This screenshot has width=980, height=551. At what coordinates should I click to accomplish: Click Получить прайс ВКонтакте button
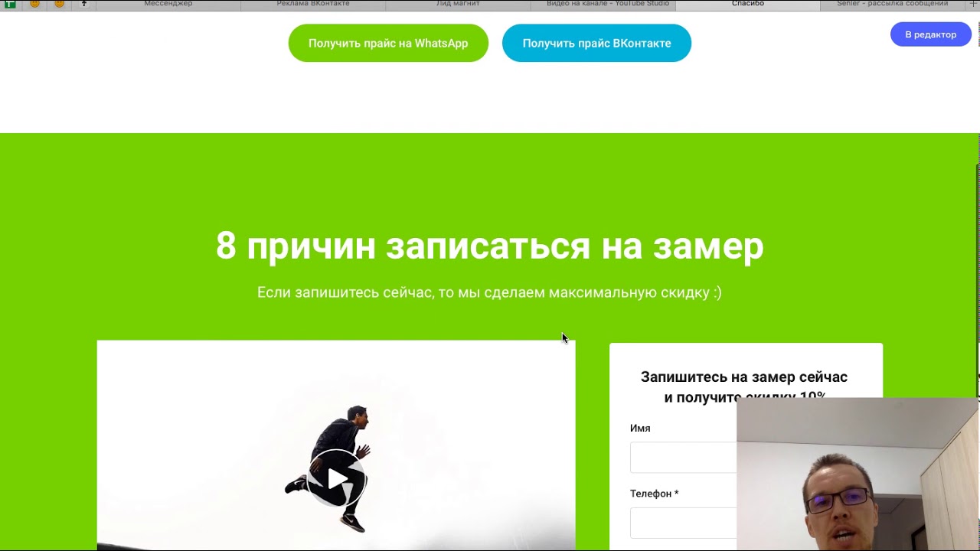click(596, 44)
